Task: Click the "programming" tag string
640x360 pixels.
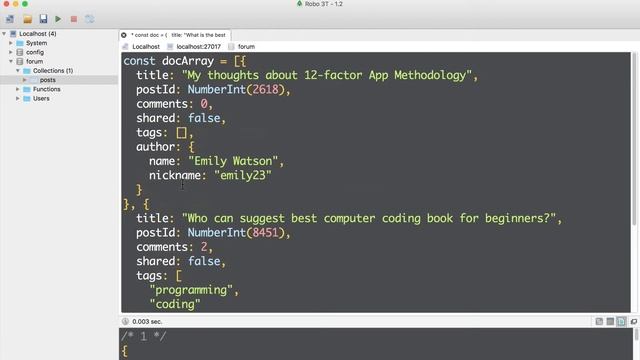Action: [191, 290]
